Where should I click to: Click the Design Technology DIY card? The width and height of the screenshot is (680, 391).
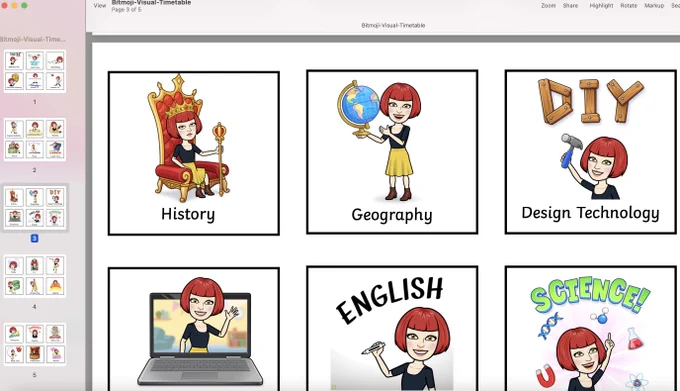tap(591, 152)
